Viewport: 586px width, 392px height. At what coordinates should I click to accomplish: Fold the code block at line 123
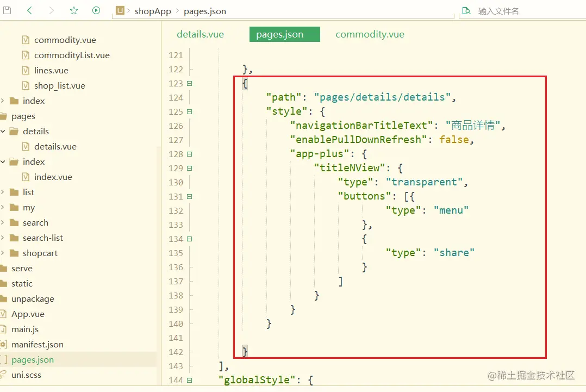[190, 84]
